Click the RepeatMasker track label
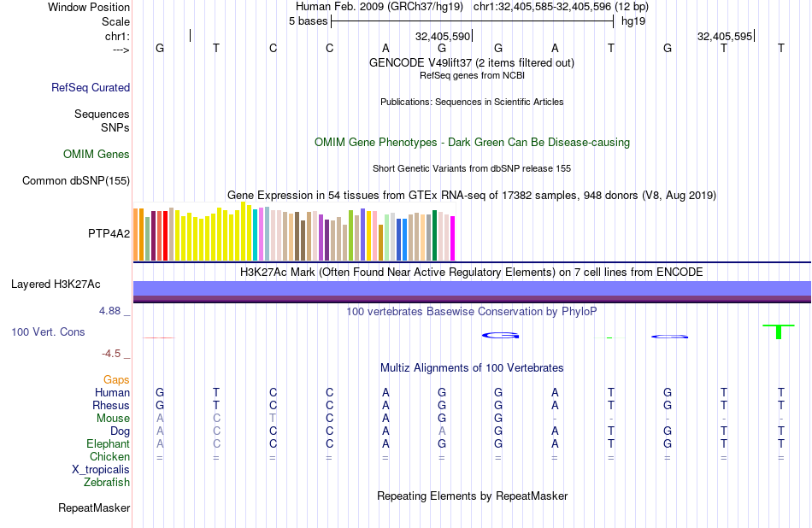 click(x=94, y=507)
